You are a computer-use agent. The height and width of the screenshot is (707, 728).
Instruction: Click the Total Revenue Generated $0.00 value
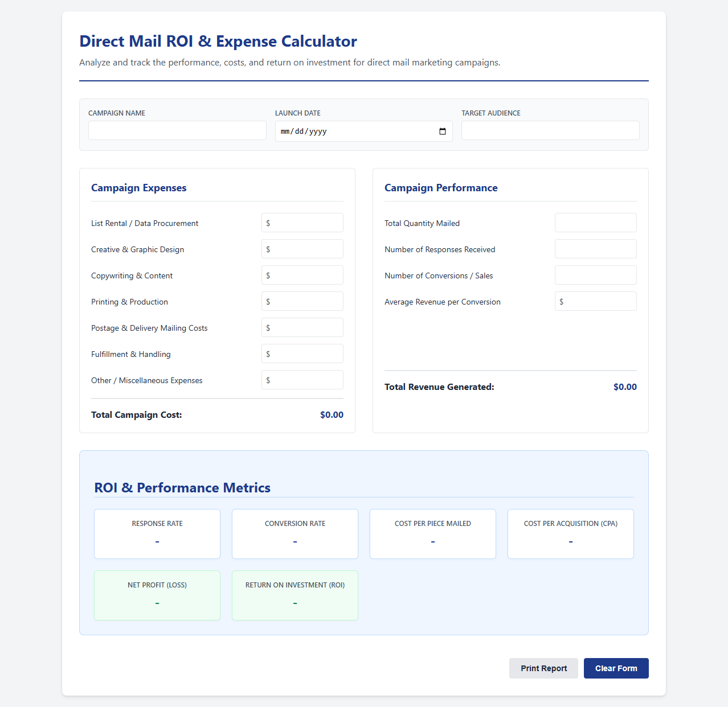point(625,387)
